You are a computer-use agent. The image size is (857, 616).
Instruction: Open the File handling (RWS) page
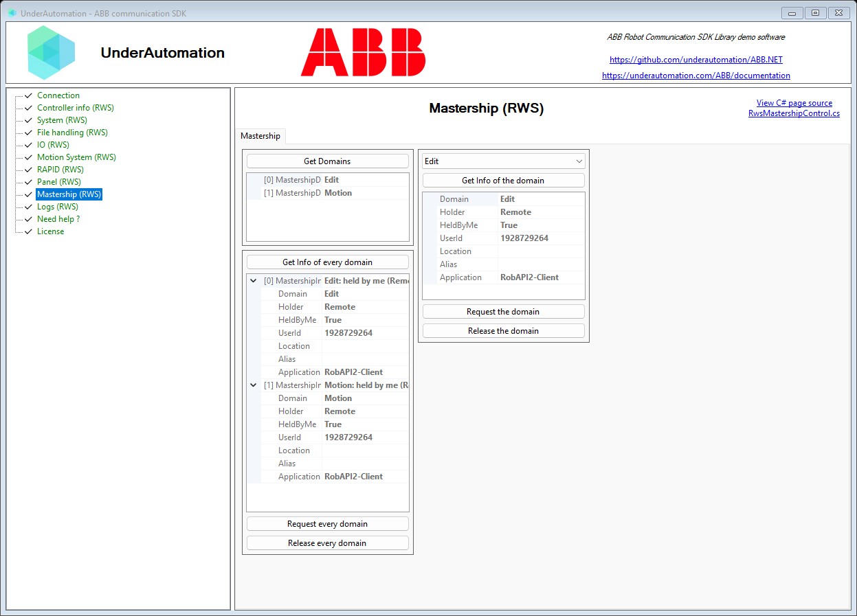click(72, 133)
